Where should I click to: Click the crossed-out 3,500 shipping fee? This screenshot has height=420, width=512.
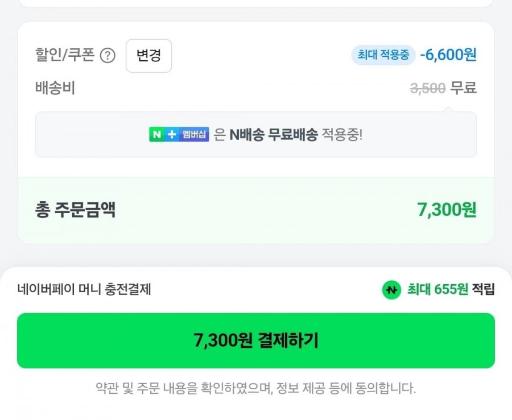(427, 89)
